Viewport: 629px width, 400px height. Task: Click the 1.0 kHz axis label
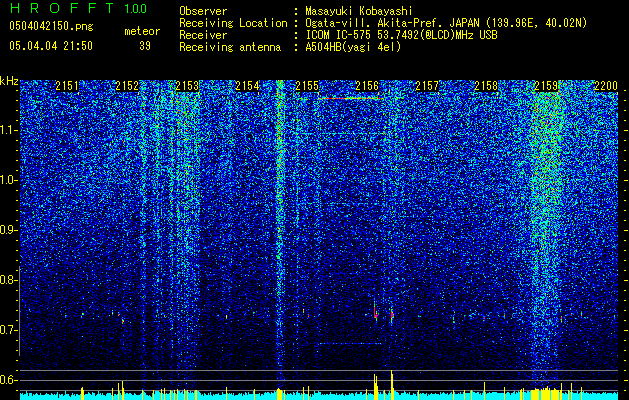pos(9,180)
